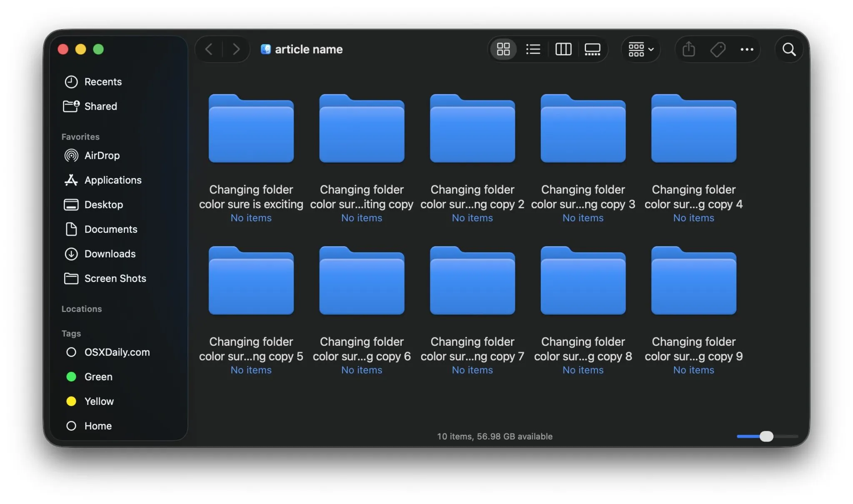Select the AirDrop sidebar icon
This screenshot has width=853, height=504.
71,155
